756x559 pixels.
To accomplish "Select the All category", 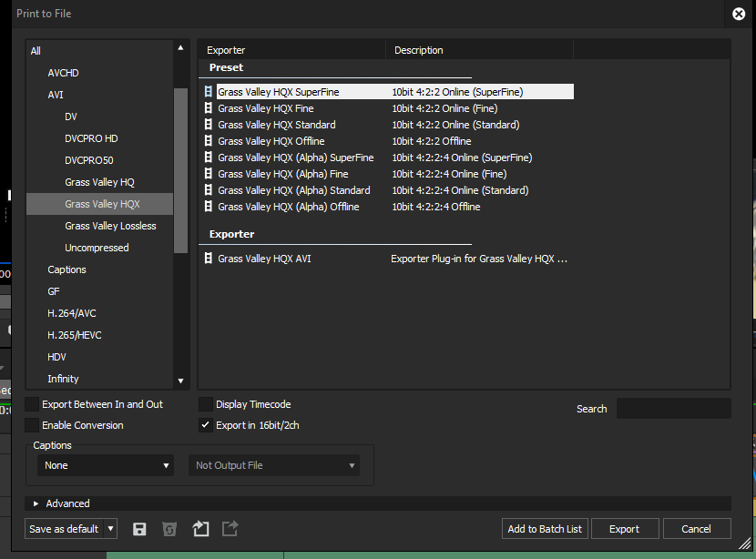I will 36,51.
